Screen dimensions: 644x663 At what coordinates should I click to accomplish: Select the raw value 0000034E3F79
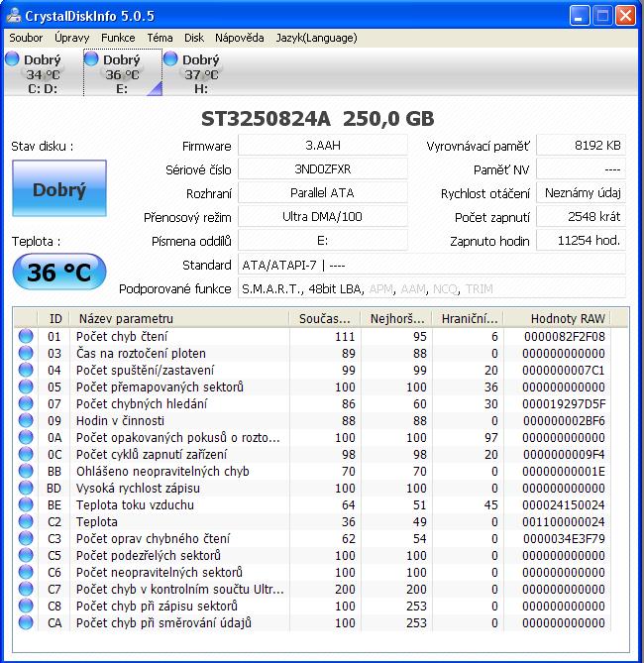(x=564, y=538)
